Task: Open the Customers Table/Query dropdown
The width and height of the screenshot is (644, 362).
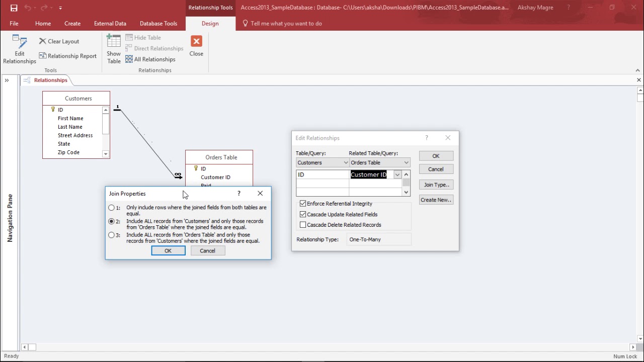Action: click(346, 163)
